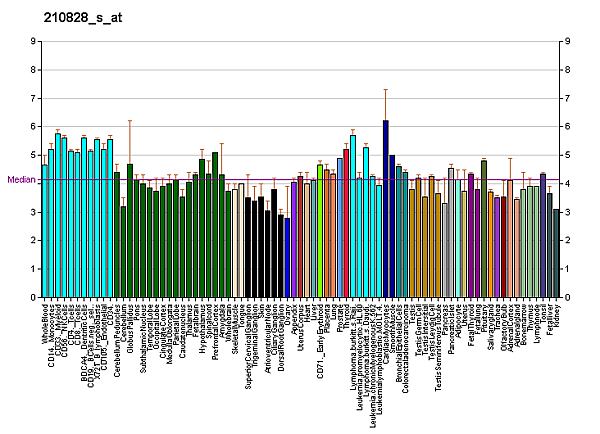
Task: Select the tallest dark blue Cardiac Myocytes bar
Action: 385,208
